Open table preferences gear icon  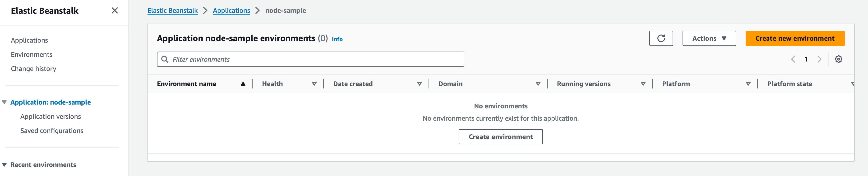[838, 59]
